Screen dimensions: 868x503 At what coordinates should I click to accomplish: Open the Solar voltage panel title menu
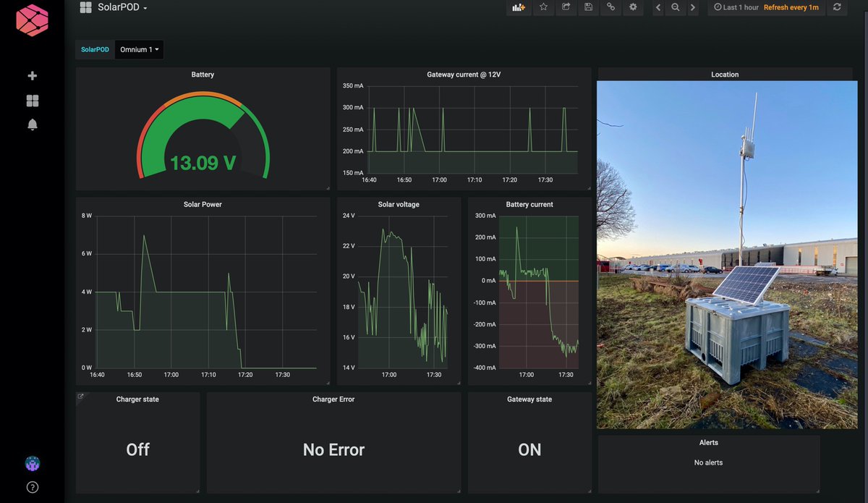click(399, 204)
